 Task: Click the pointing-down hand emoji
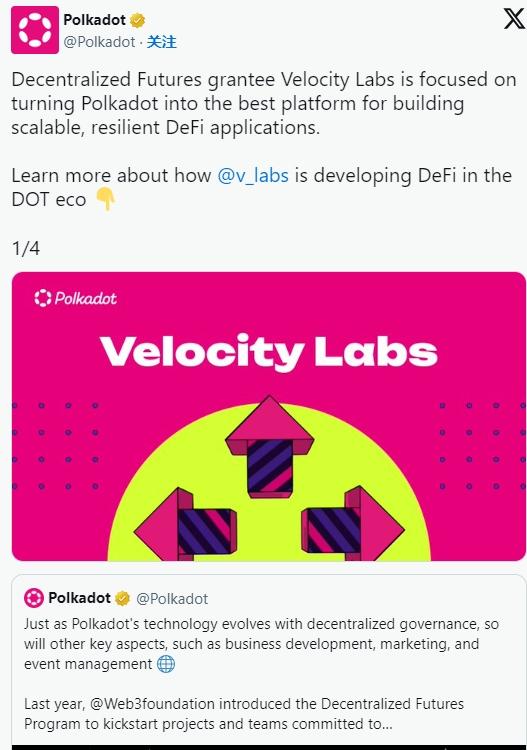point(106,199)
